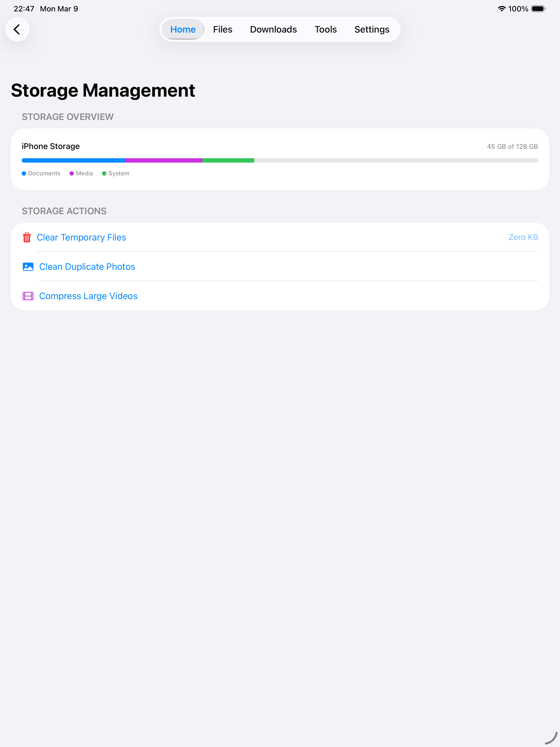Switch to the Files tab
Screen dimensions: 560x747
pyautogui.click(x=222, y=29)
